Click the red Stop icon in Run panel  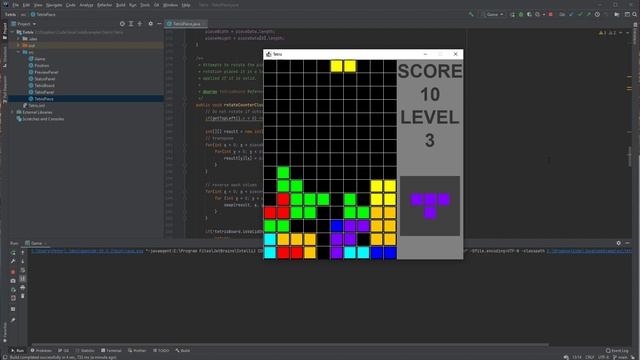(x=13, y=271)
